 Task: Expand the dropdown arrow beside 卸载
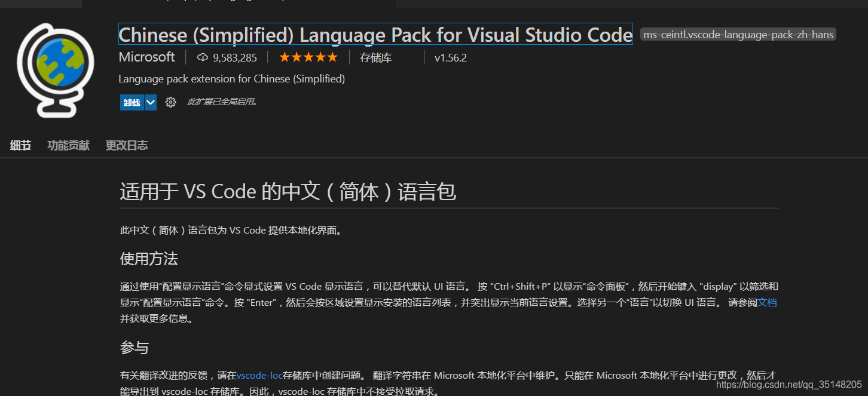click(x=151, y=102)
